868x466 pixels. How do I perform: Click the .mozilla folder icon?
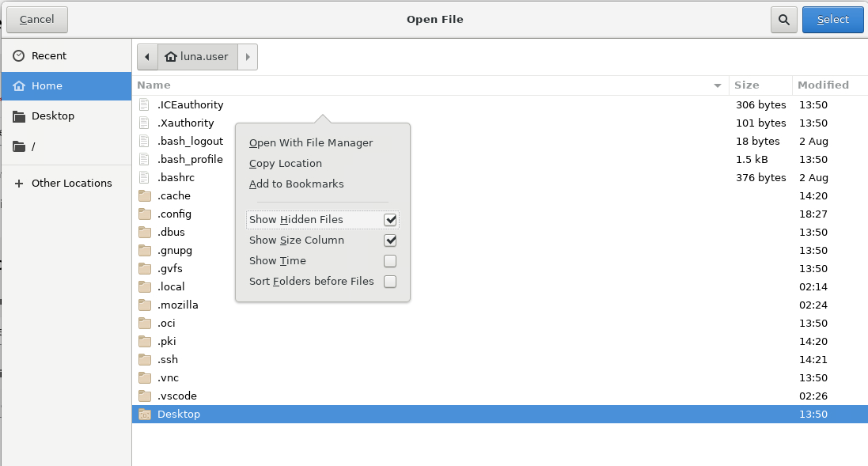pos(145,305)
